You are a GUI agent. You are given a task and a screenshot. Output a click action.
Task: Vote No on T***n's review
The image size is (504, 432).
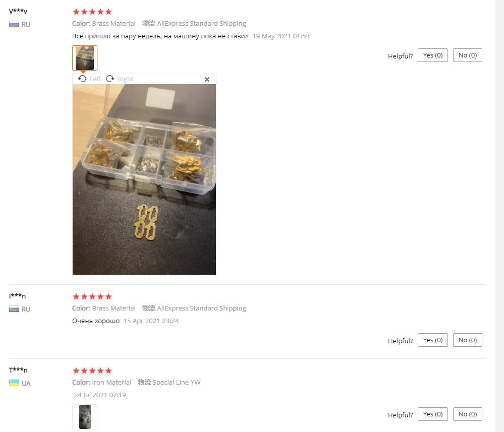[467, 414]
